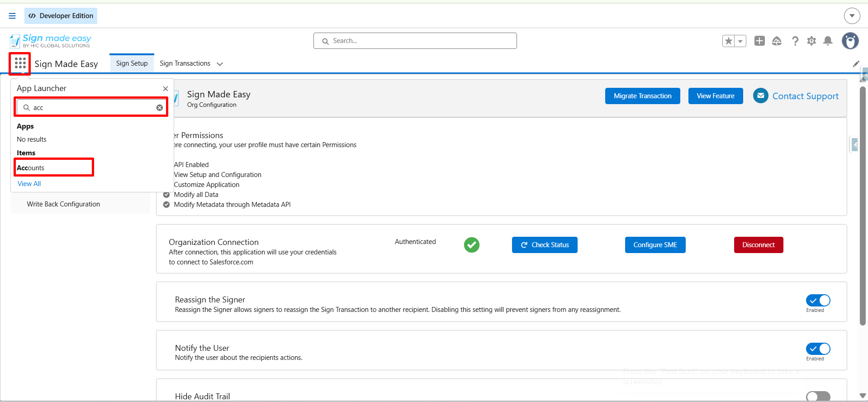The width and height of the screenshot is (868, 402).
Task: Click the red Disconnect button
Action: (759, 245)
